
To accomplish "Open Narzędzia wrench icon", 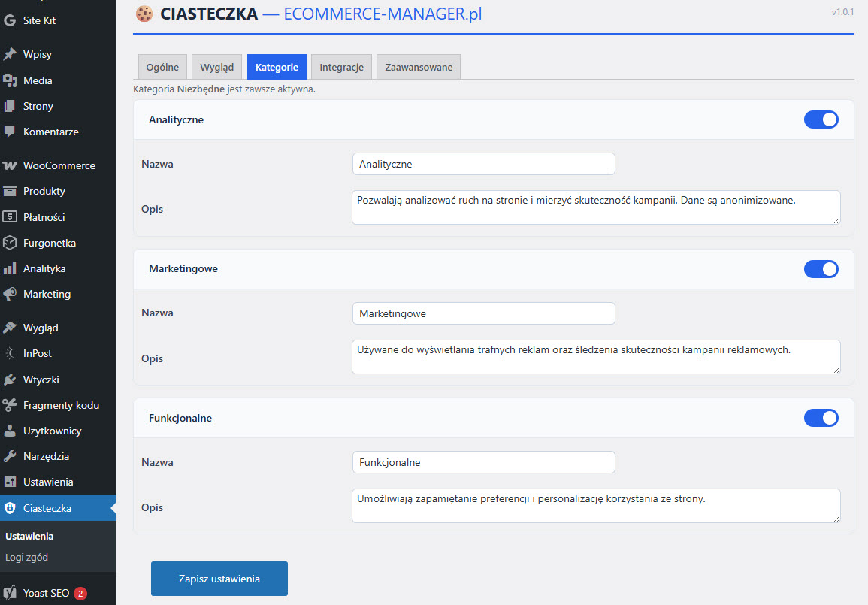I will tap(10, 456).
